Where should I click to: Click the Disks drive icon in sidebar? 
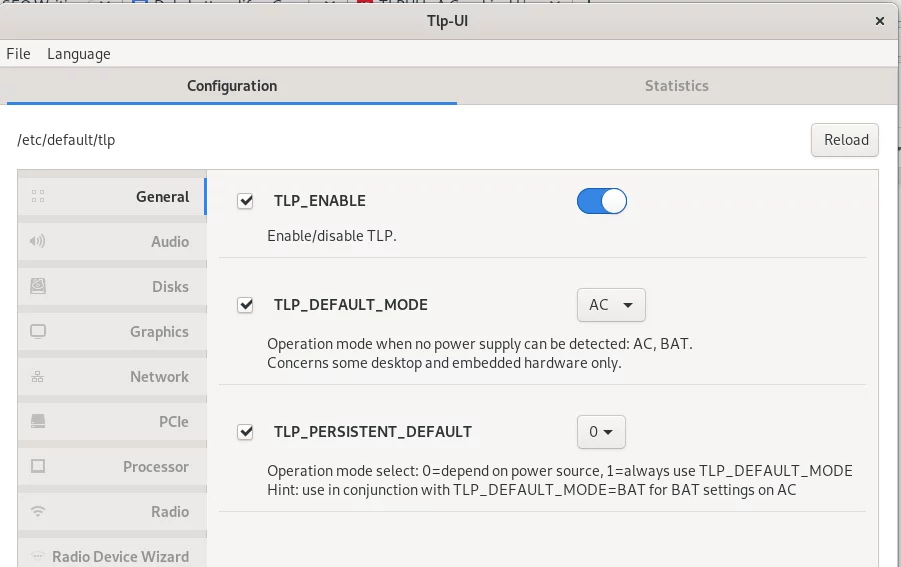point(38,286)
